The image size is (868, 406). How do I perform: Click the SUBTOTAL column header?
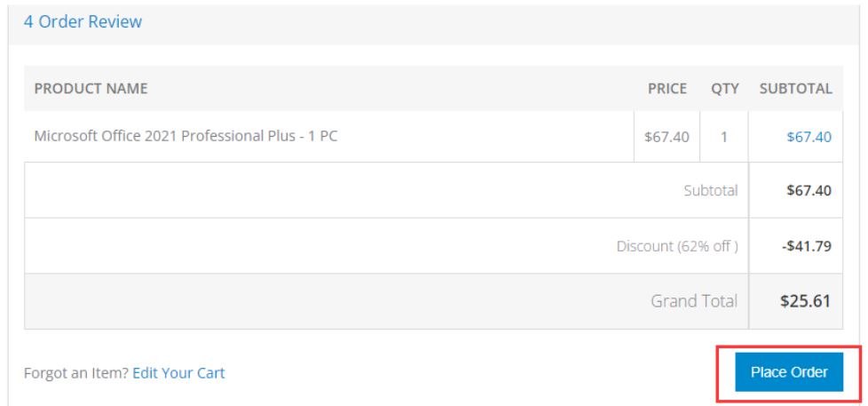coord(794,89)
